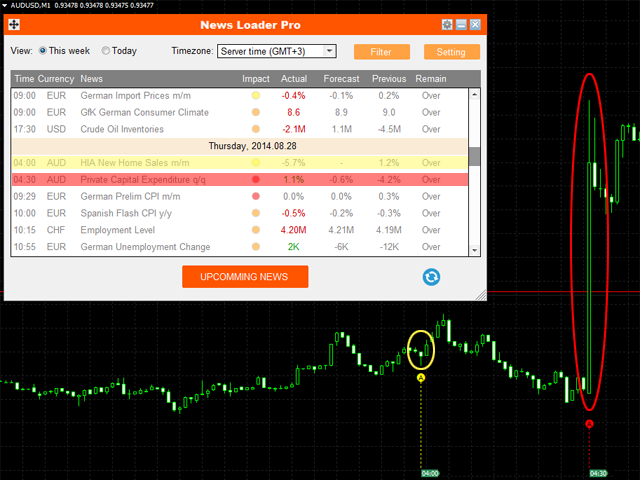This screenshot has width=640, height=480.
Task: Click yellow impact dot for HIA New Home Sales
Action: pyautogui.click(x=256, y=162)
